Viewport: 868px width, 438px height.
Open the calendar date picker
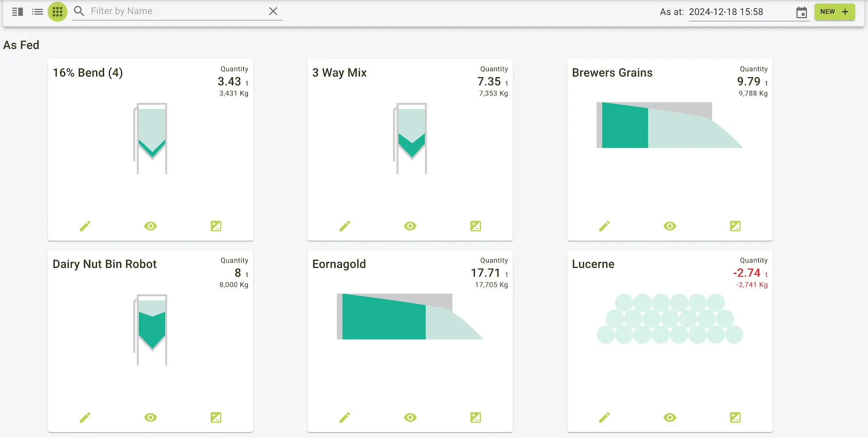coord(801,12)
